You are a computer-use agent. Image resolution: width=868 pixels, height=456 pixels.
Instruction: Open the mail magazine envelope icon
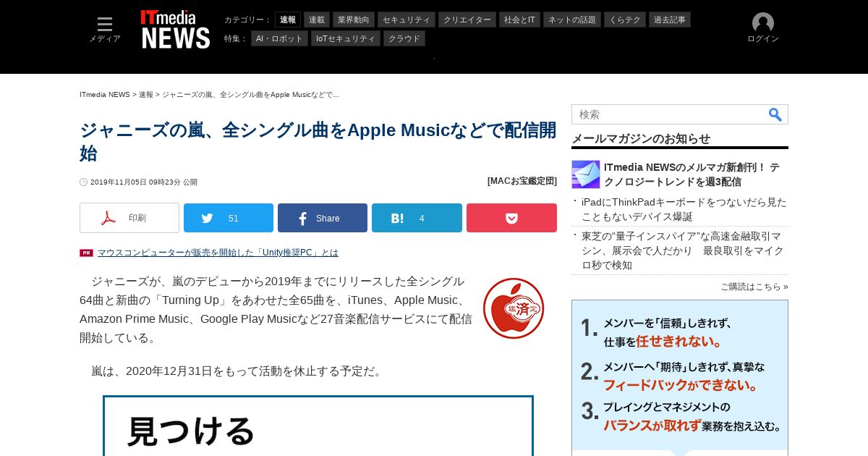pyautogui.click(x=586, y=174)
